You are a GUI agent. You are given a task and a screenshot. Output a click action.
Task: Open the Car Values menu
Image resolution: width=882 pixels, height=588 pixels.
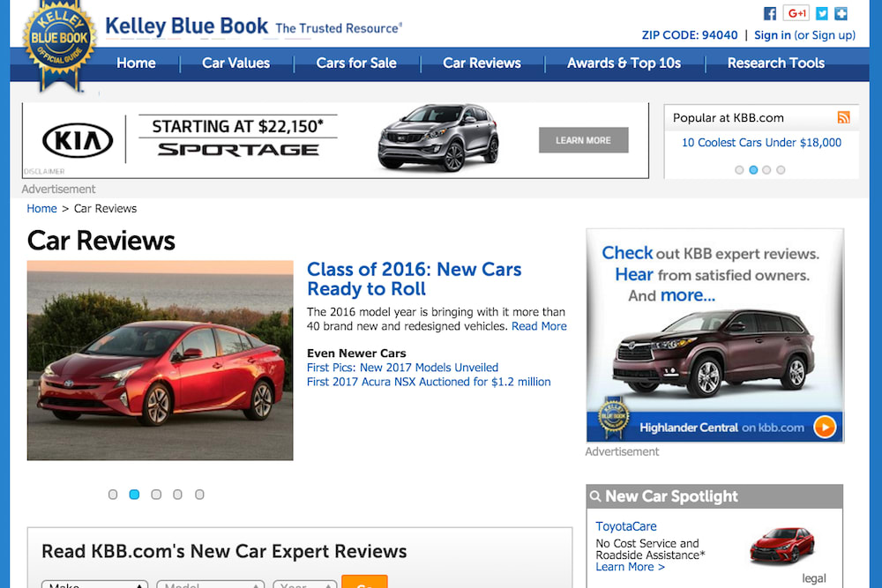[x=236, y=63]
